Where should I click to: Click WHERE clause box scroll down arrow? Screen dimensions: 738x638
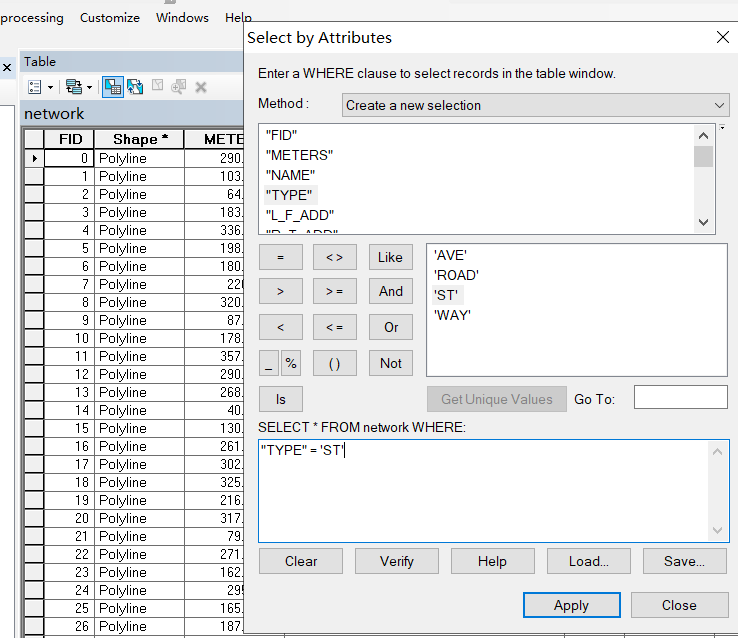[717, 531]
